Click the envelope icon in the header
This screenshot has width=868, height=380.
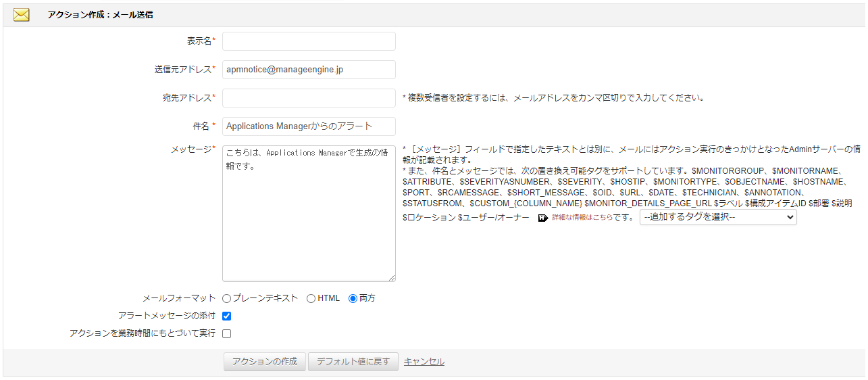[22, 15]
